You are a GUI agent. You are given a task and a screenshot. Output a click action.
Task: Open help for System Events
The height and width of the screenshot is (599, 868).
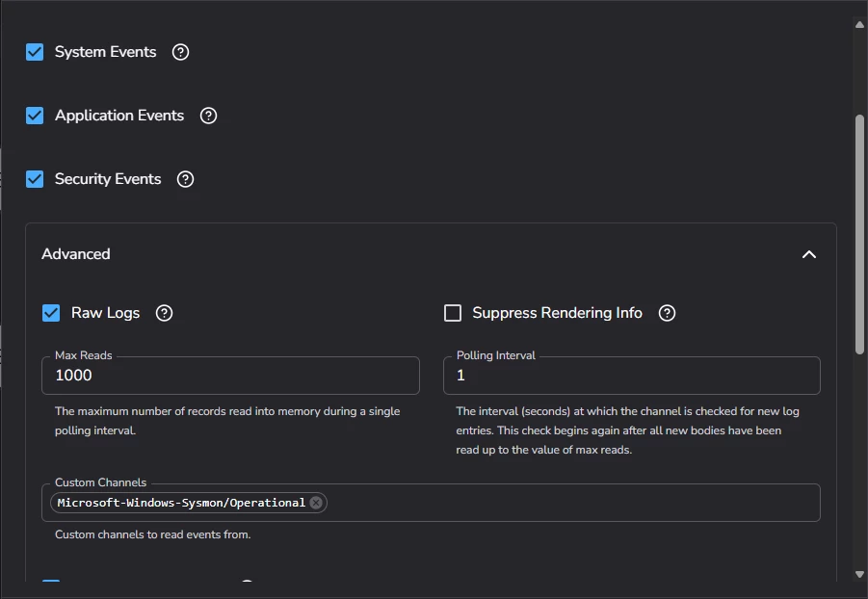click(x=180, y=52)
